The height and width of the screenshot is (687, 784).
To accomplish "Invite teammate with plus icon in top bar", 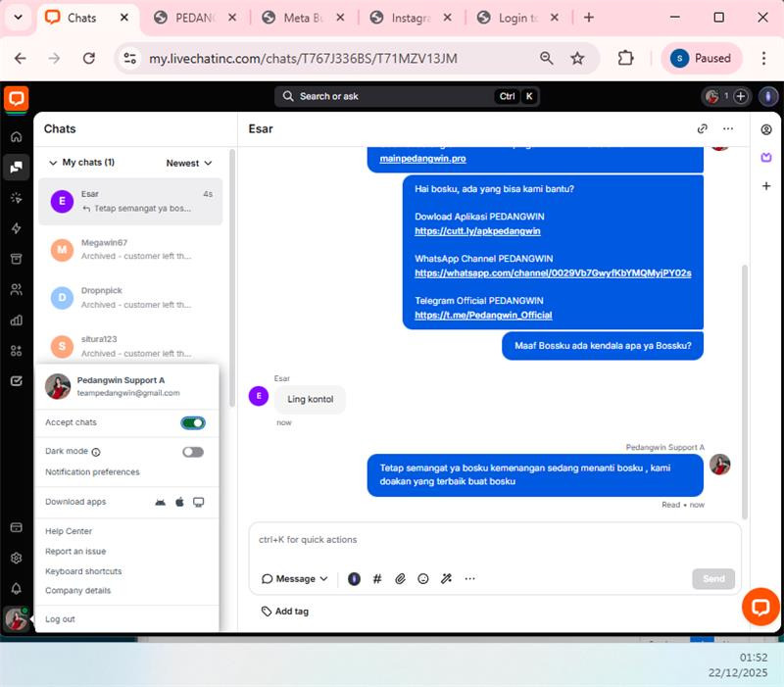I will coord(741,96).
